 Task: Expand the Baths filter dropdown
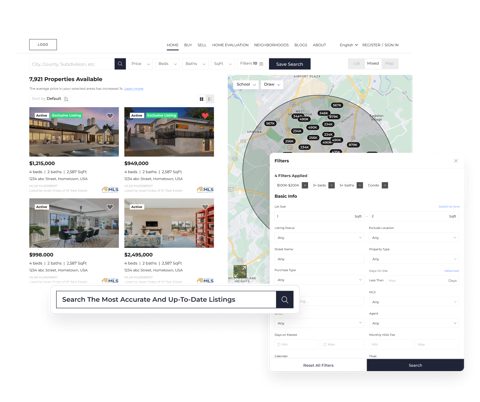(x=195, y=64)
